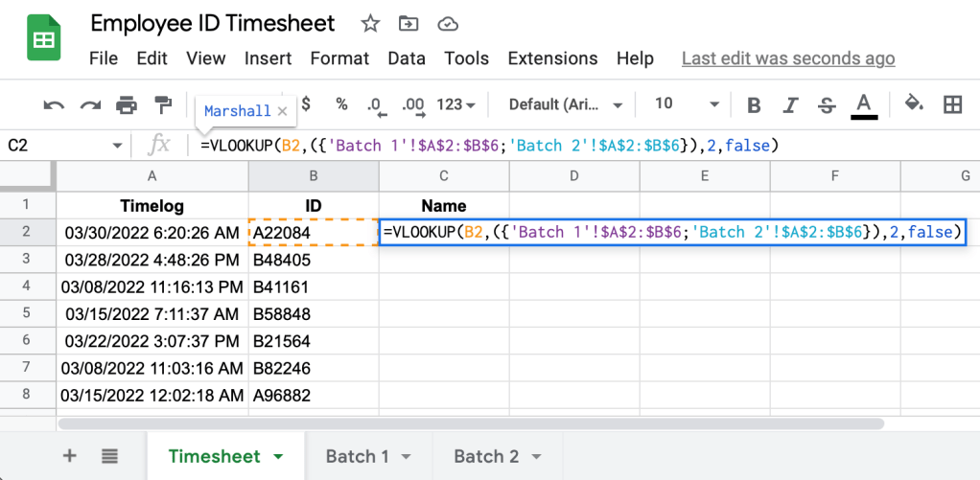This screenshot has height=480, width=980.
Task: Star the Employee ID Timesheet document
Action: (370, 24)
